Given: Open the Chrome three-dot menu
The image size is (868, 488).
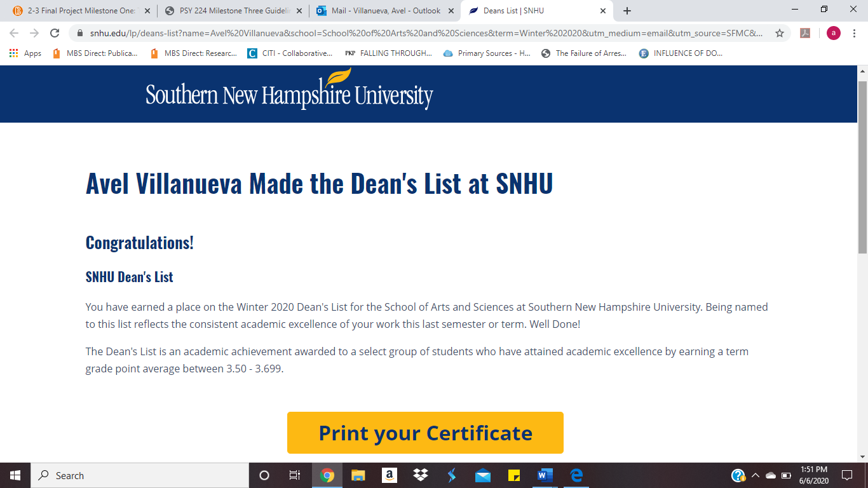Looking at the screenshot, I should [x=854, y=33].
